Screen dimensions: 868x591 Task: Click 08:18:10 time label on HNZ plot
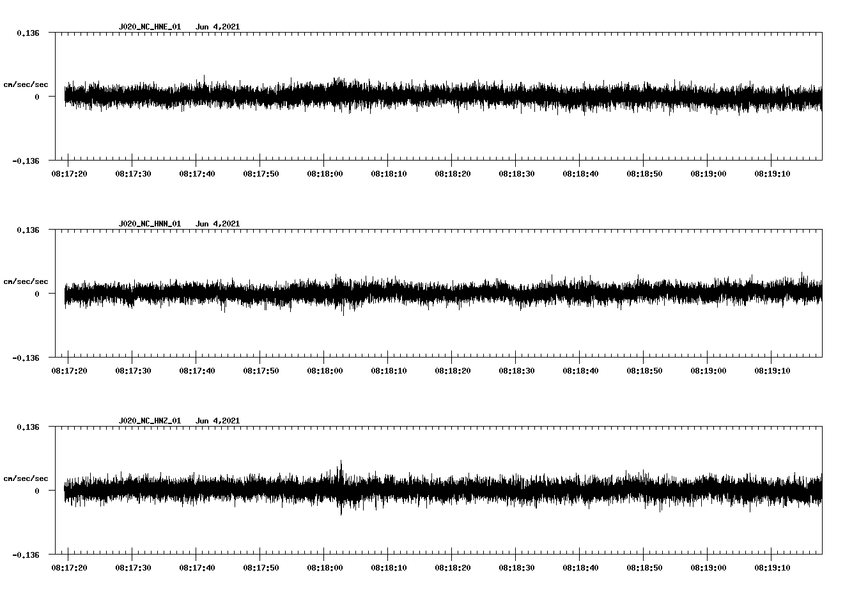(x=389, y=567)
